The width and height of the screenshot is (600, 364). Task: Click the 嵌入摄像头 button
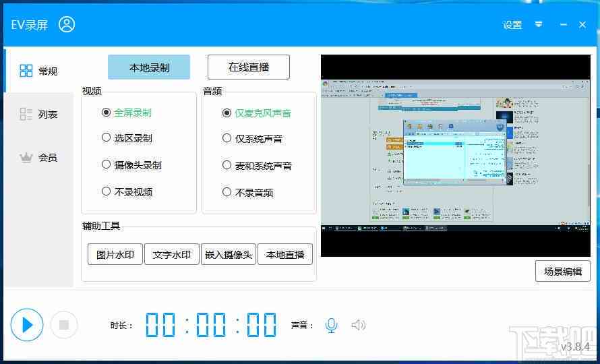229,254
